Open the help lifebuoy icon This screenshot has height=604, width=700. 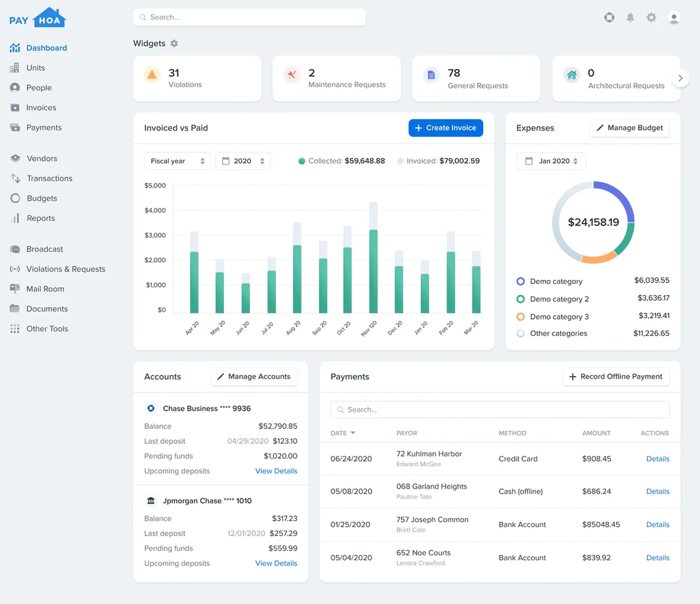(x=609, y=17)
